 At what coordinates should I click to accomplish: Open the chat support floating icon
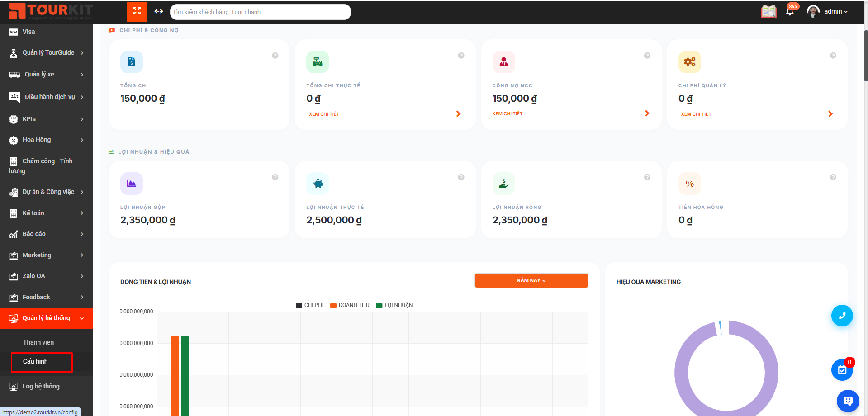tap(848, 401)
